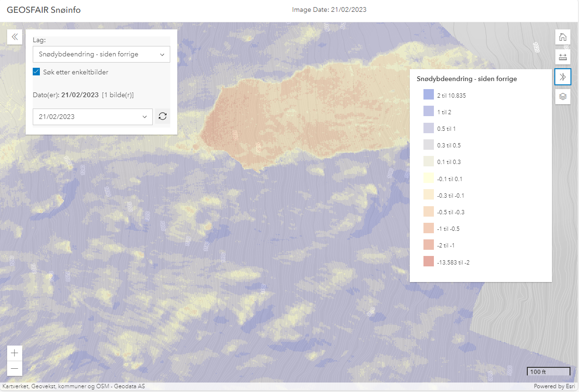
Task: Click the '0.3 til 0.5' legend swatch
Action: [429, 145]
